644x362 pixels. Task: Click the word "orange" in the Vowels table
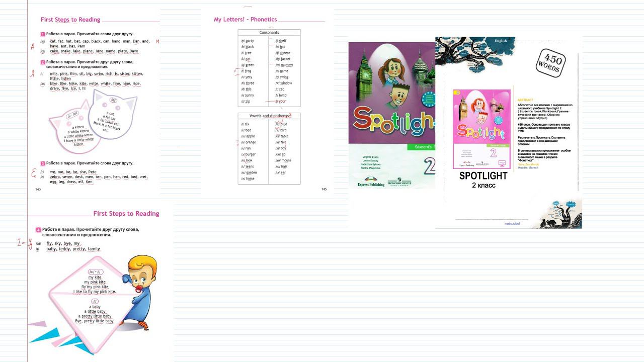pyautogui.click(x=251, y=142)
